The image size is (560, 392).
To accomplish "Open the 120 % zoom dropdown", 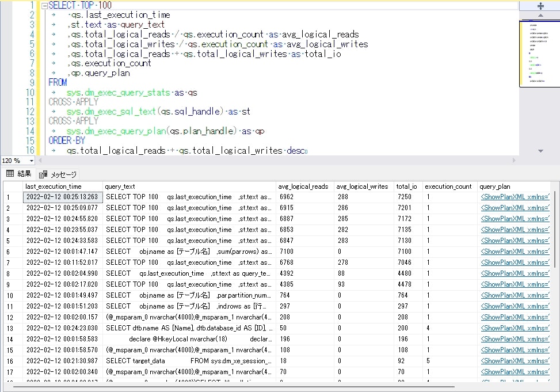I will coord(32,161).
